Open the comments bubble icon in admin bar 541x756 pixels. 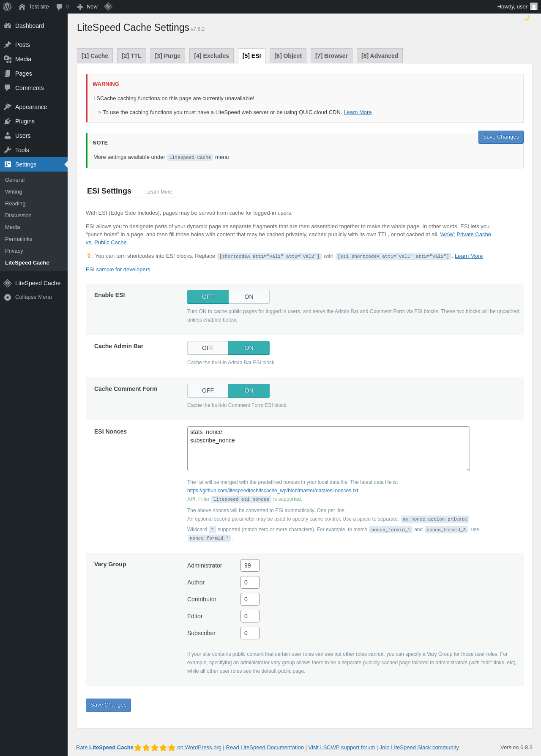pos(59,7)
